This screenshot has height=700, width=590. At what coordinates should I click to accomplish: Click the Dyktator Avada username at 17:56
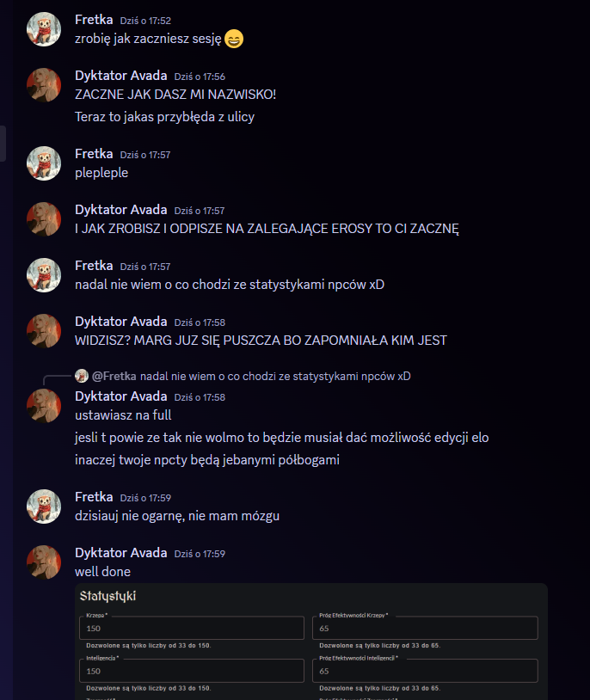click(x=121, y=76)
